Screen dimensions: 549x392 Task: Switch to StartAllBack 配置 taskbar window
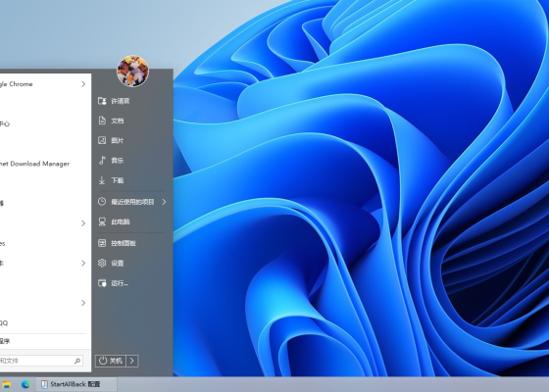point(76,384)
